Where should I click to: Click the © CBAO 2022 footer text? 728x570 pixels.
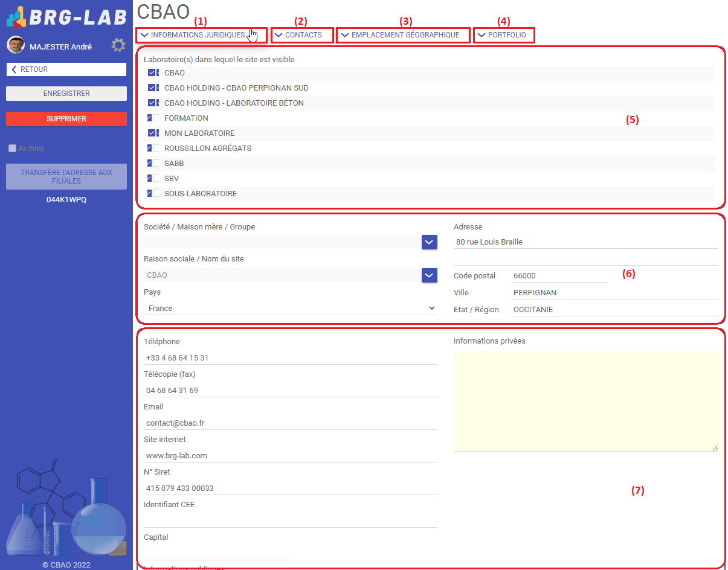[66, 565]
